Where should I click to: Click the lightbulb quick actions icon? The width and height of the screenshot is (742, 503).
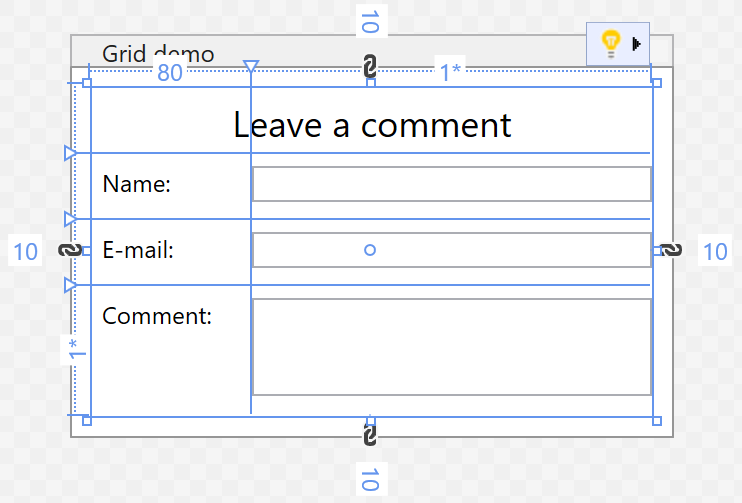click(610, 43)
